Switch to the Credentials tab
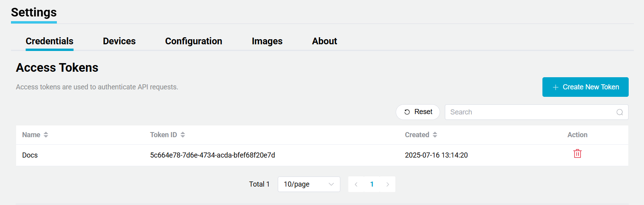 [x=49, y=41]
